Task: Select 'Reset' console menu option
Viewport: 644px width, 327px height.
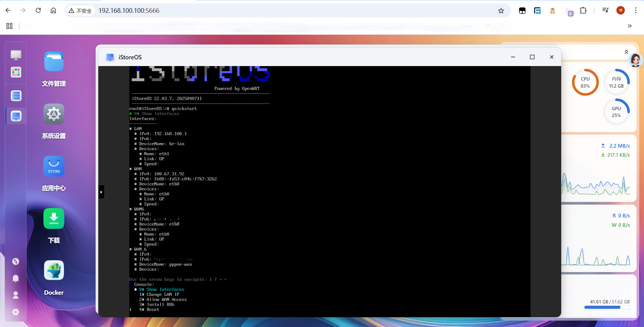Action: (x=149, y=310)
